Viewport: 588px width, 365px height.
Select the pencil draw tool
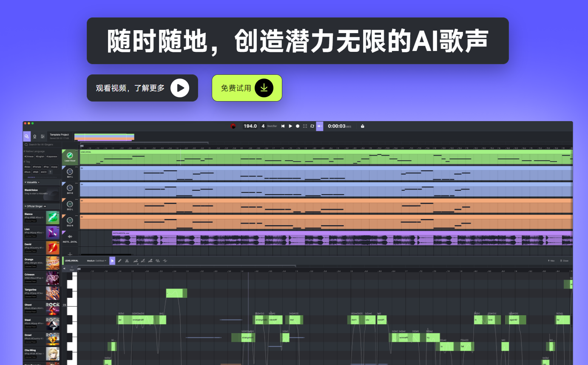tap(119, 261)
